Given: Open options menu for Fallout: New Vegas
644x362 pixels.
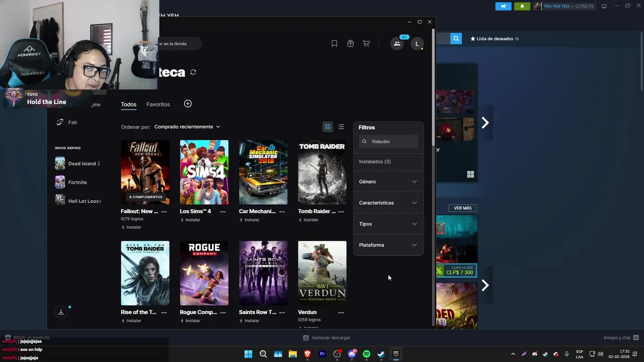Looking at the screenshot, I should (164, 212).
